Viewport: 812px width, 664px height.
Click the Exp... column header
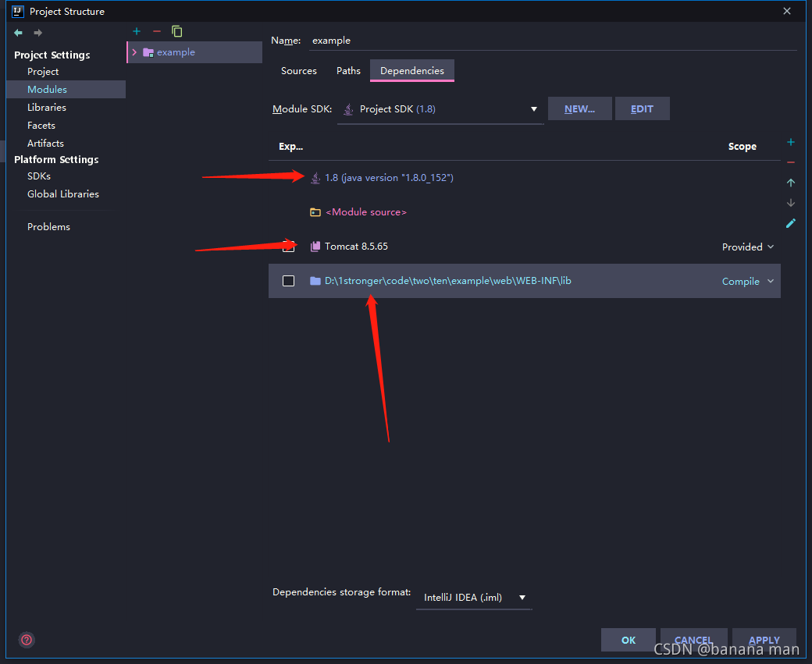290,147
